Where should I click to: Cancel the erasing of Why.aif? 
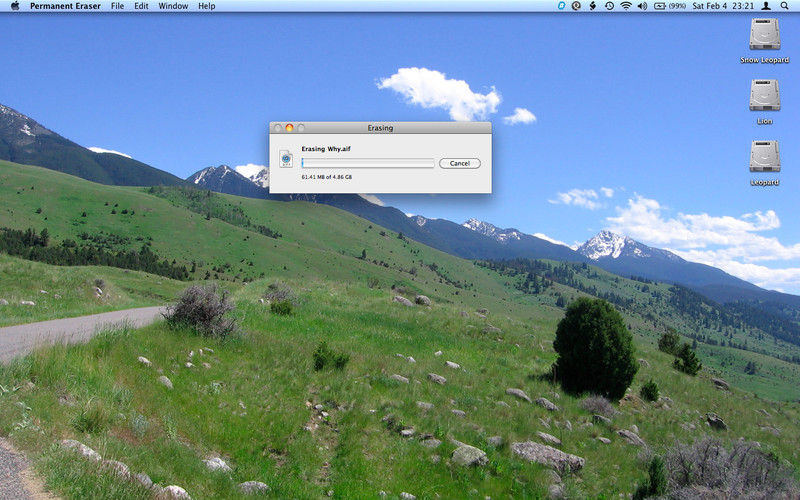[x=460, y=163]
